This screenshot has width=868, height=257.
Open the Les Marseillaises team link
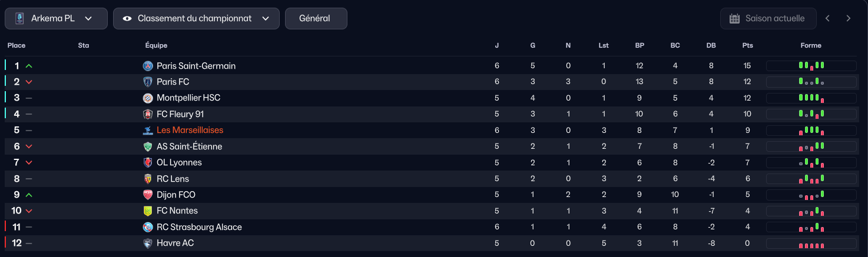click(x=190, y=130)
